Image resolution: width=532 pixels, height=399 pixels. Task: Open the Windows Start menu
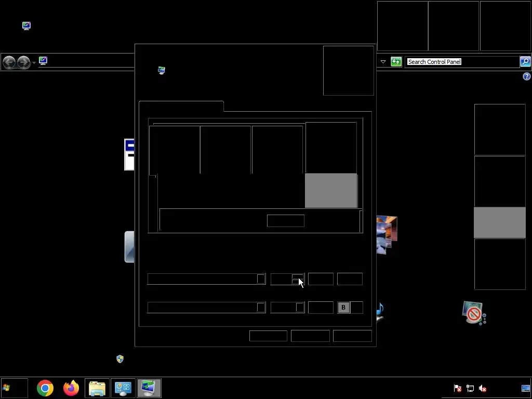[x=14, y=388]
